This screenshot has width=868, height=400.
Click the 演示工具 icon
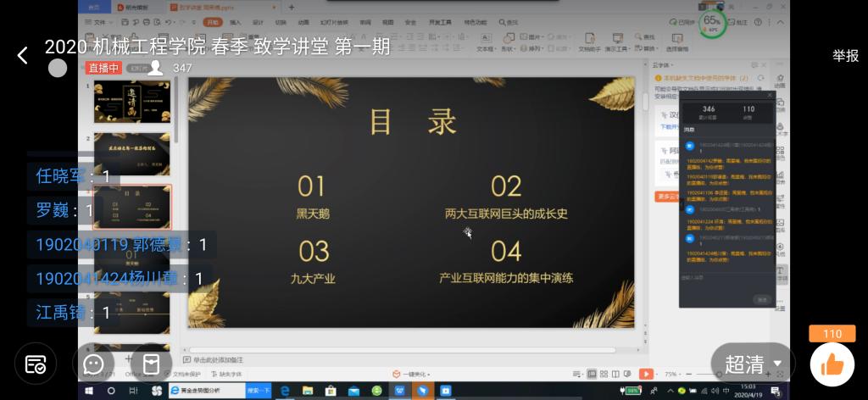(617, 42)
